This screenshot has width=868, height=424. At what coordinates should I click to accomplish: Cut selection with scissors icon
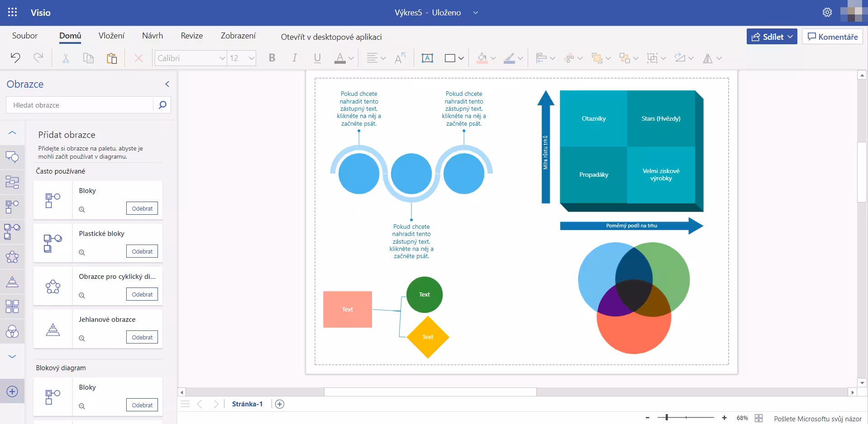click(x=66, y=58)
